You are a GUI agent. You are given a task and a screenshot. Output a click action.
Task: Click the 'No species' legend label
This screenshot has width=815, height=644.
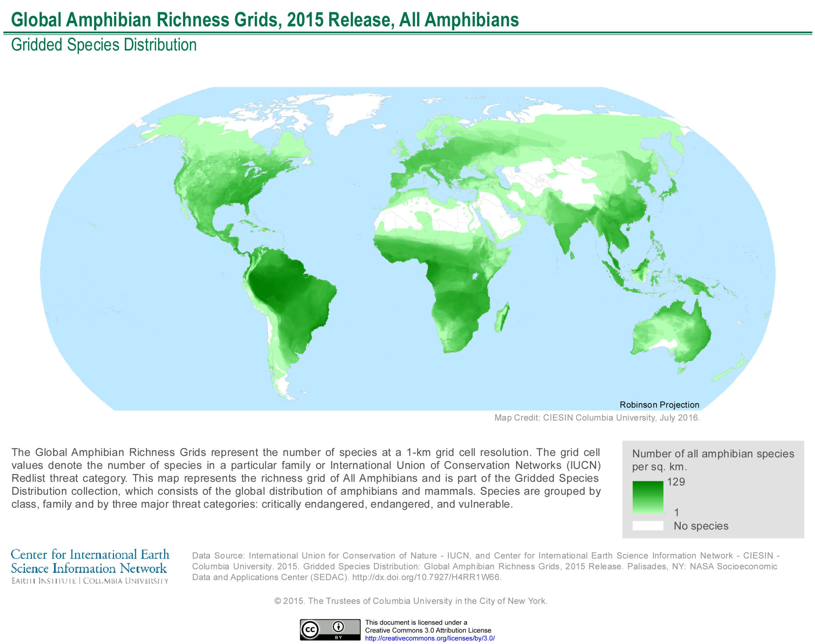(701, 526)
